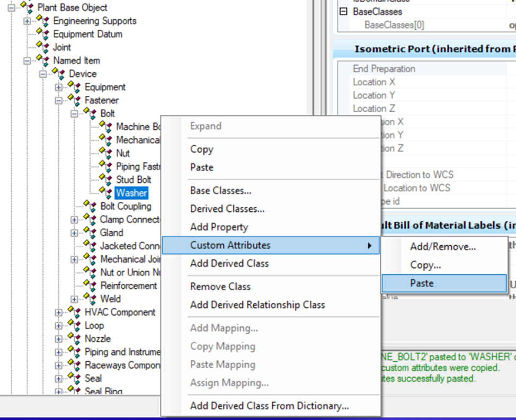Select the Reinforcement tree item
The height and width of the screenshot is (420, 516).
(x=129, y=285)
